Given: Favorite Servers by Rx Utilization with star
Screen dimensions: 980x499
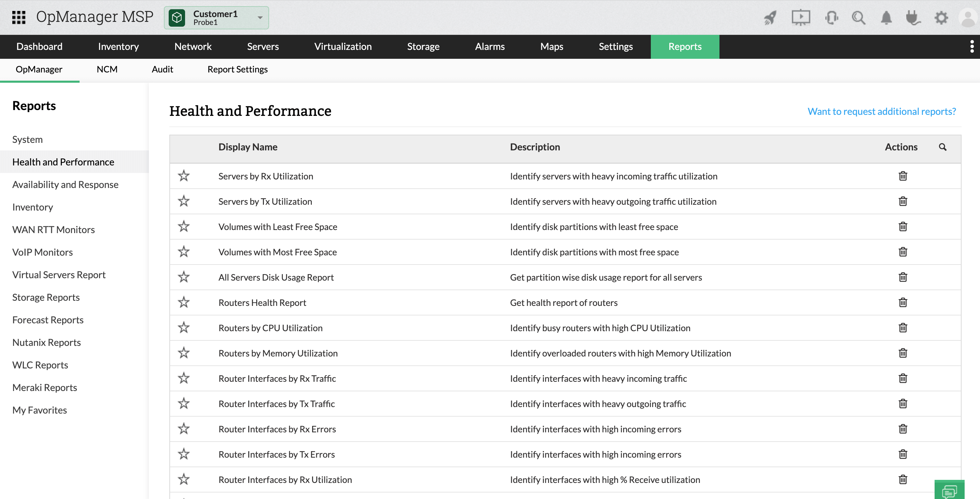Looking at the screenshot, I should tap(184, 176).
